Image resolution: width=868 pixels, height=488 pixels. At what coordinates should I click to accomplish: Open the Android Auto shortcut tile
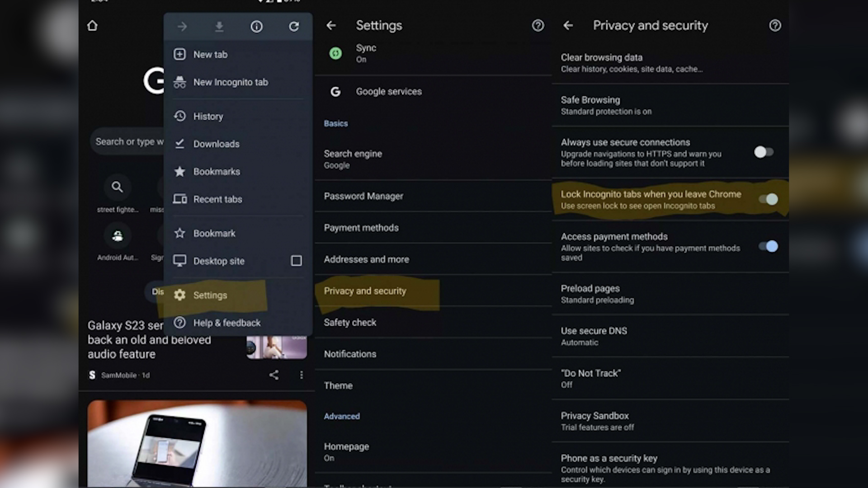pos(118,243)
